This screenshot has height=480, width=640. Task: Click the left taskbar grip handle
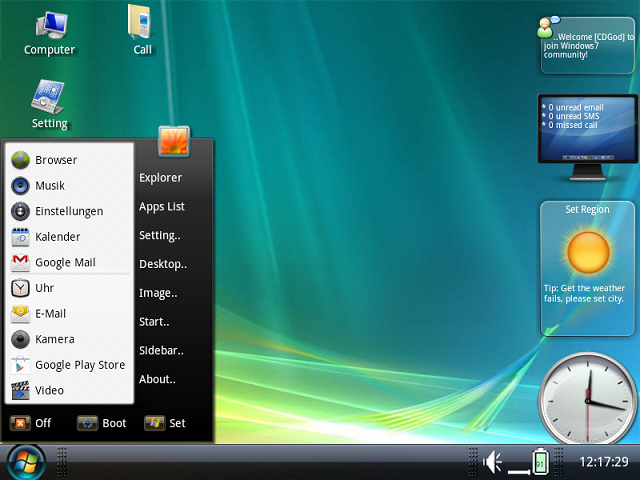pyautogui.click(x=62, y=462)
